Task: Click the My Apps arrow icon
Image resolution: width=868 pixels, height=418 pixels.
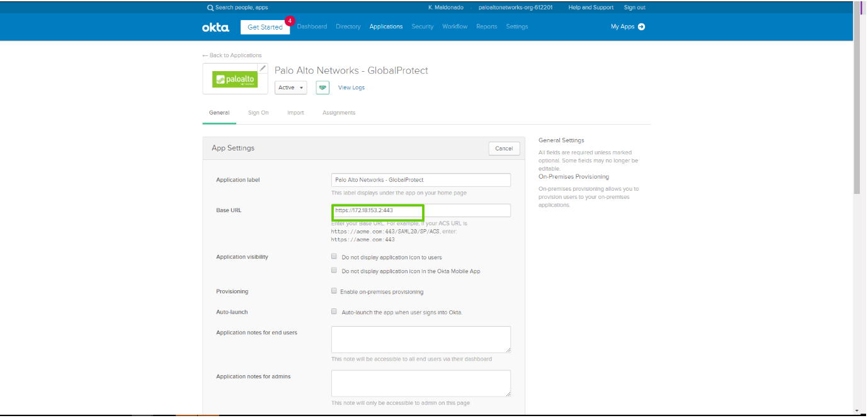Action: point(641,26)
